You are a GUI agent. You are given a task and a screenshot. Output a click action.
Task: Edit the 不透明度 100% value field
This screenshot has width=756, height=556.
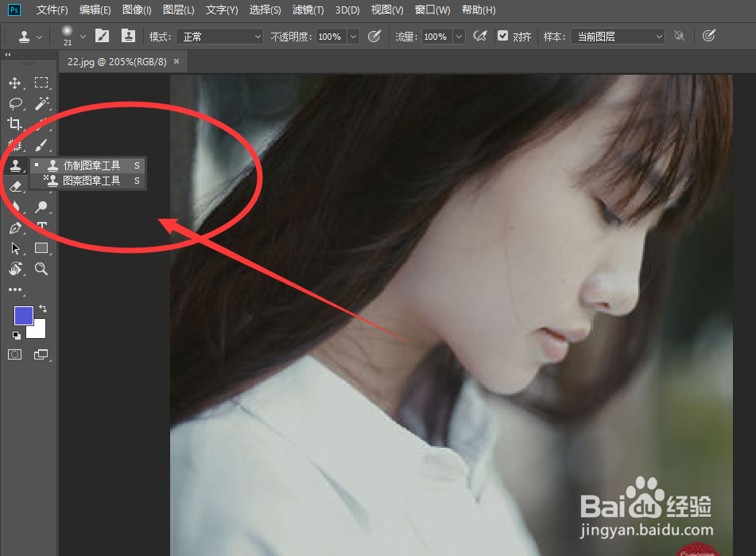[x=331, y=37]
